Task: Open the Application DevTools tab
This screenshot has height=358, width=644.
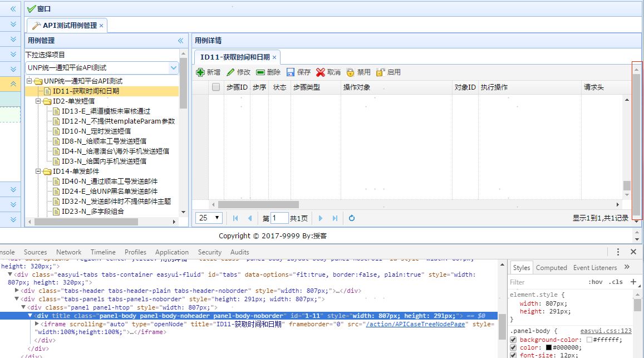Action: tap(171, 252)
